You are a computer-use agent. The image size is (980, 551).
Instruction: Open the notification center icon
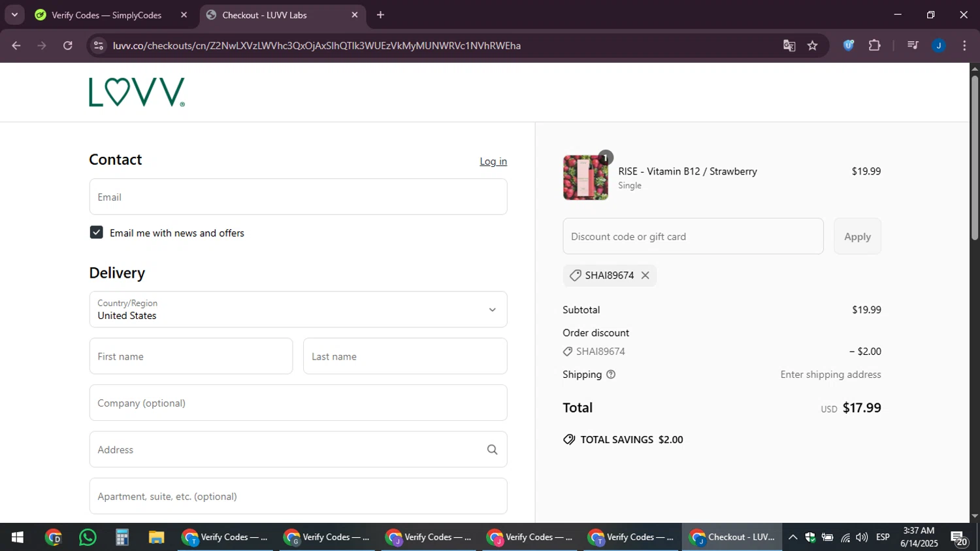pyautogui.click(x=959, y=538)
